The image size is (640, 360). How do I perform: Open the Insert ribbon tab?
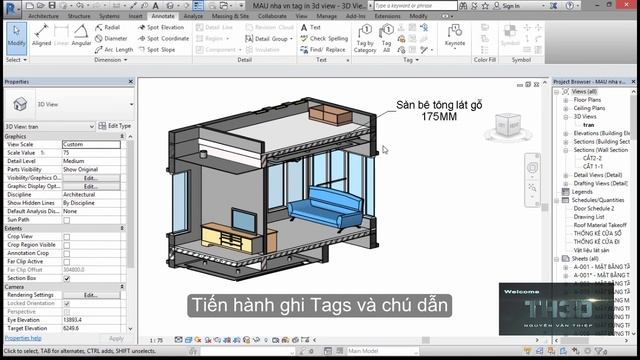tap(136, 16)
